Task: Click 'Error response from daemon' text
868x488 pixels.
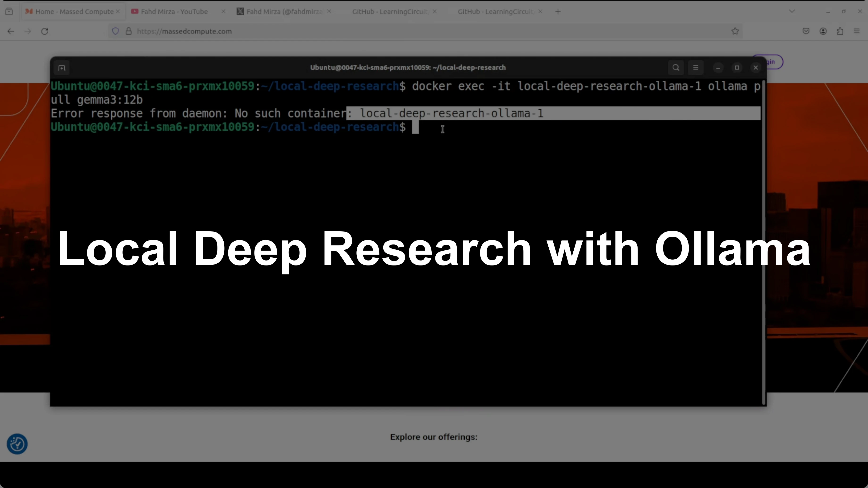Action: point(139,113)
